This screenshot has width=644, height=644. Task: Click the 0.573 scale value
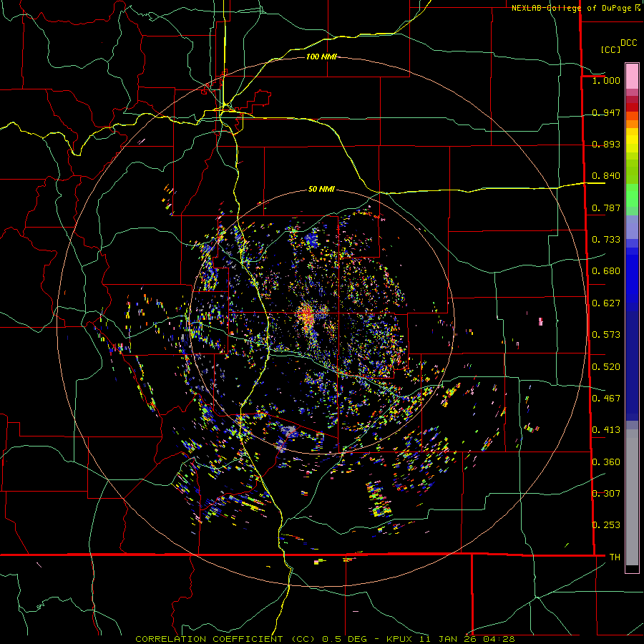pos(606,335)
